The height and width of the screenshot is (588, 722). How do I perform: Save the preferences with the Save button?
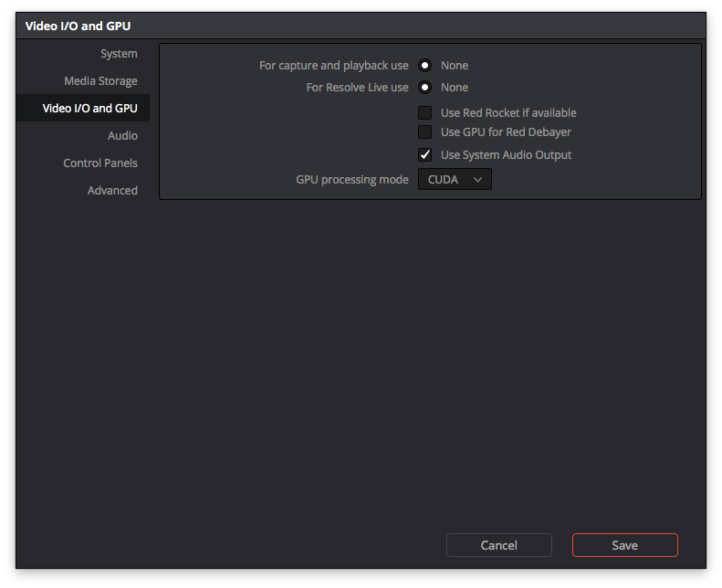(624, 545)
